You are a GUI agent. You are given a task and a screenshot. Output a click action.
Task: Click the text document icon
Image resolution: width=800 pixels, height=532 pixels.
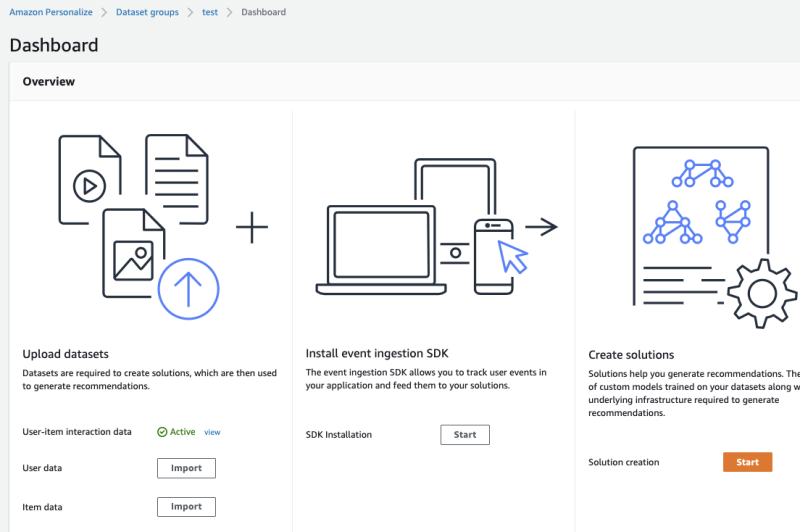click(x=177, y=180)
